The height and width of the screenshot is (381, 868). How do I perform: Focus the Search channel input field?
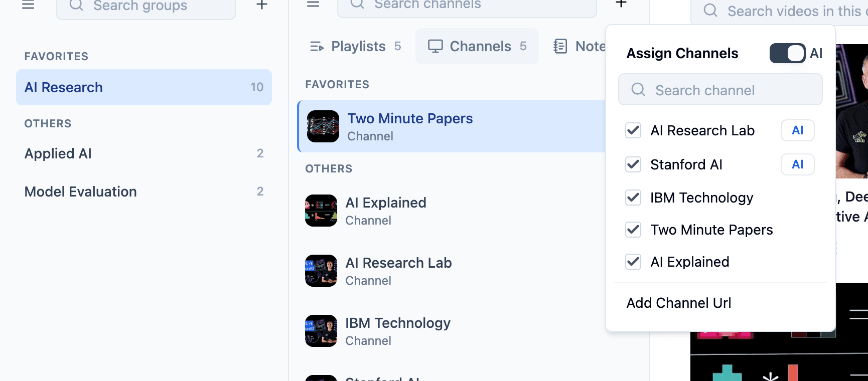[x=720, y=90]
